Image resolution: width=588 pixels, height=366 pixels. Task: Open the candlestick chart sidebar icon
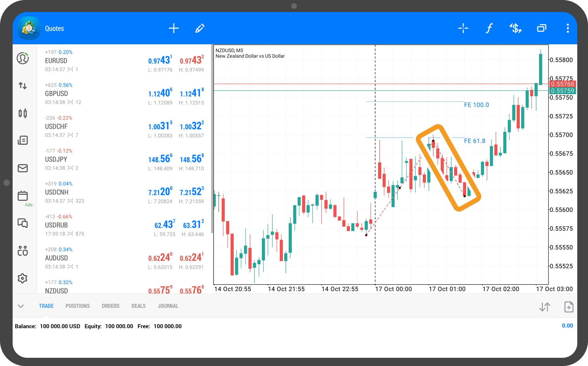(23, 113)
